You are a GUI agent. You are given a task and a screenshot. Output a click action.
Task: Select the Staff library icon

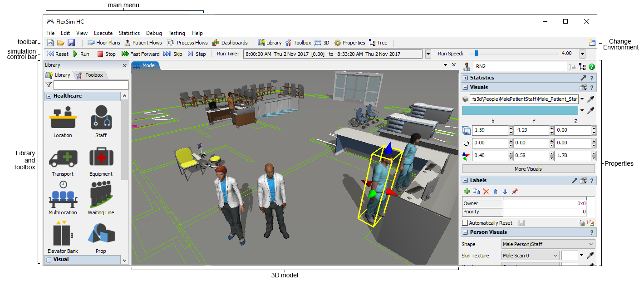101,118
